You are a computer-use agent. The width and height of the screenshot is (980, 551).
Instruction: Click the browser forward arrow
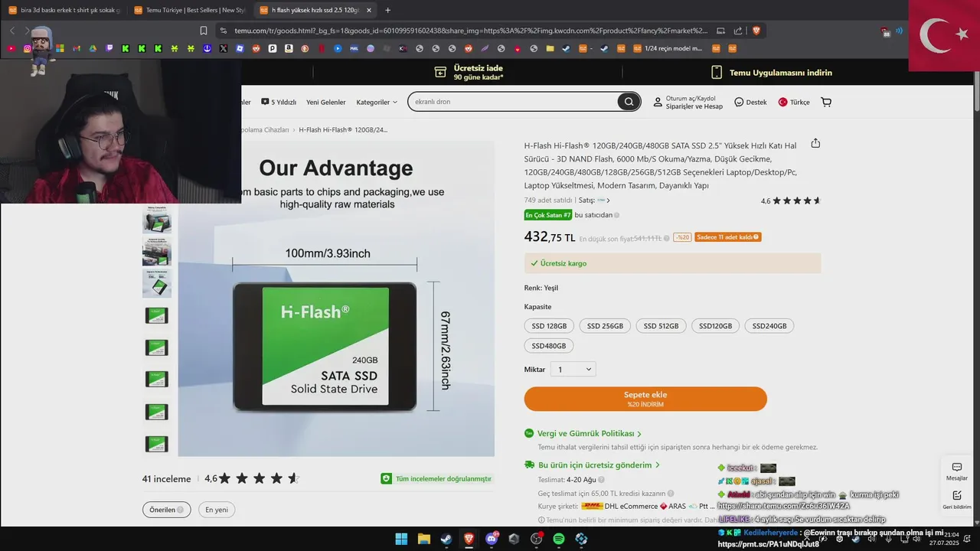[x=27, y=31]
